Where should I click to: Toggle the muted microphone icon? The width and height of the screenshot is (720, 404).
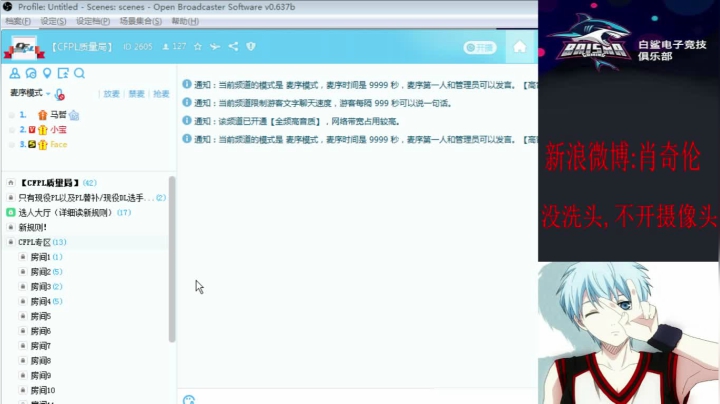coord(60,95)
